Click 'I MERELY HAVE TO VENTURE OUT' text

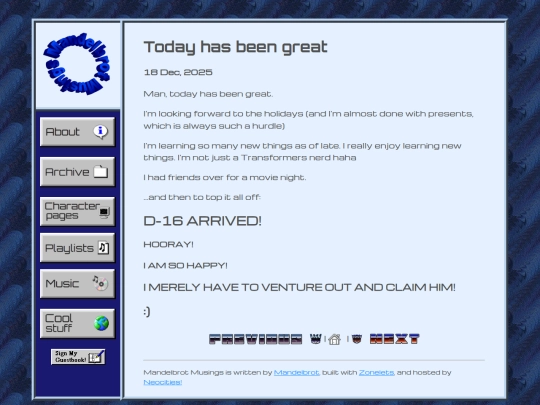tap(248, 287)
